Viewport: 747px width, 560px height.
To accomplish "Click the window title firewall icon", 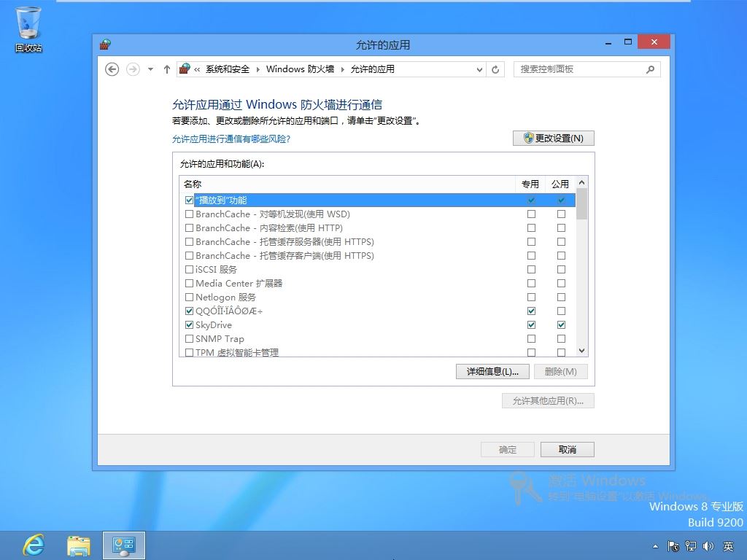I will click(x=105, y=44).
